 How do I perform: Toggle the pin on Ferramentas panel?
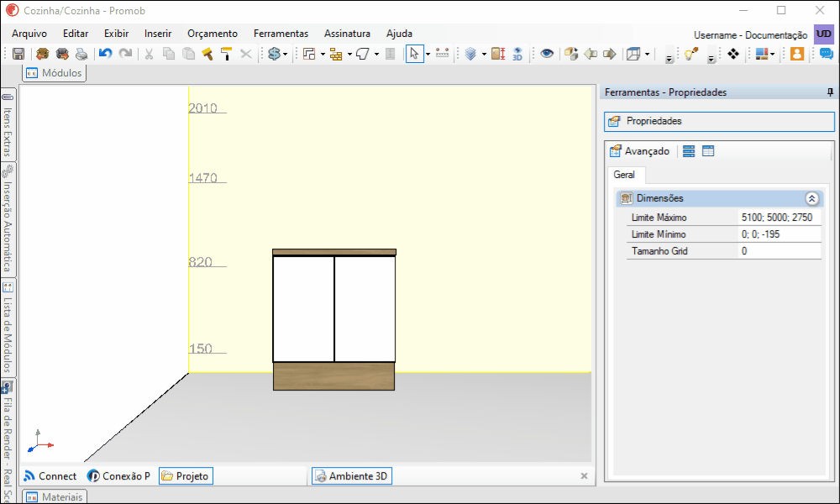tap(830, 92)
